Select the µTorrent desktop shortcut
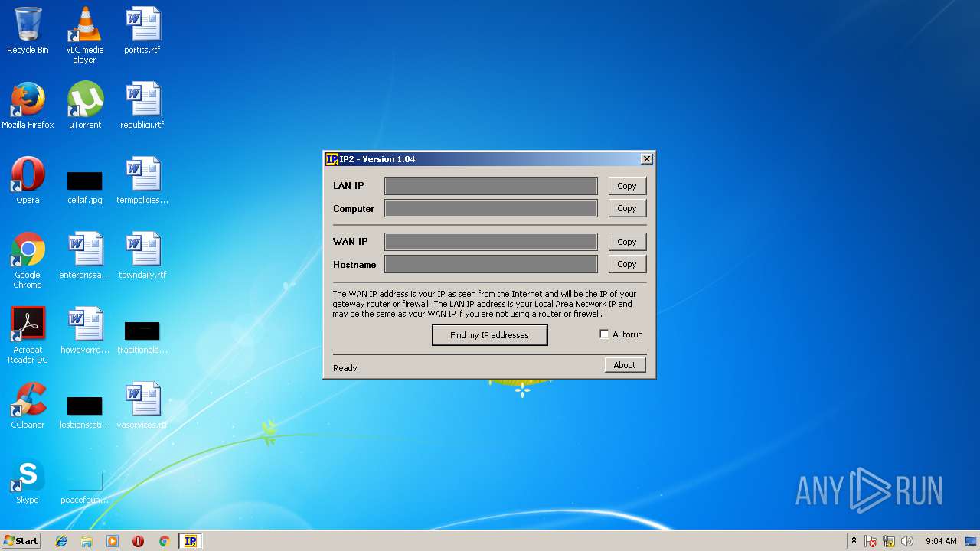The height and width of the screenshot is (551, 980). pos(84,106)
